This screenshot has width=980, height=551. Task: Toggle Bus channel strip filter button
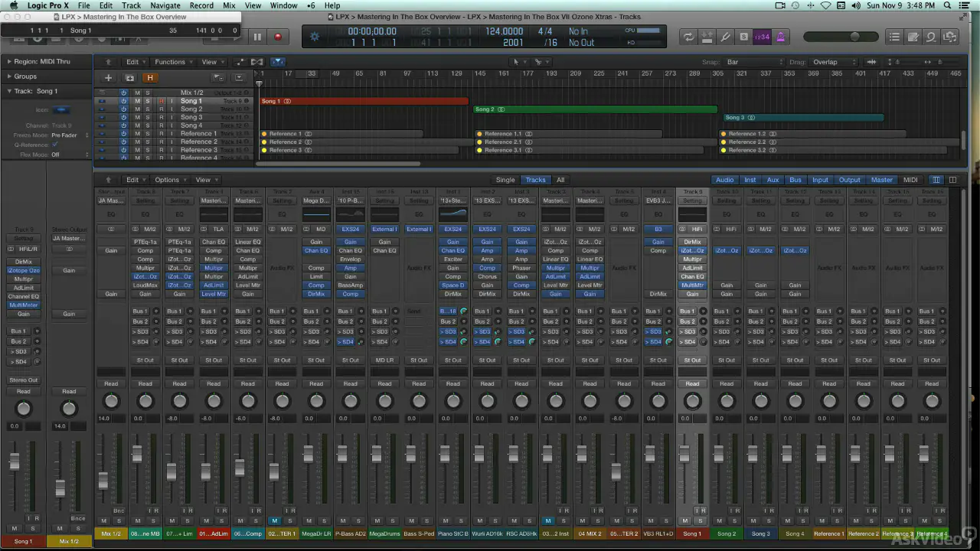[795, 180]
